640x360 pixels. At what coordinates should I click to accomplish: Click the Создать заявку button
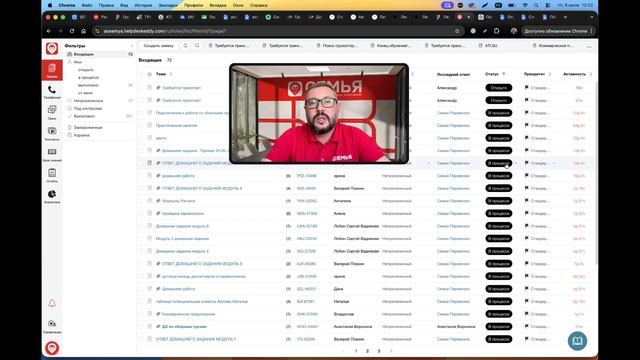(158, 46)
